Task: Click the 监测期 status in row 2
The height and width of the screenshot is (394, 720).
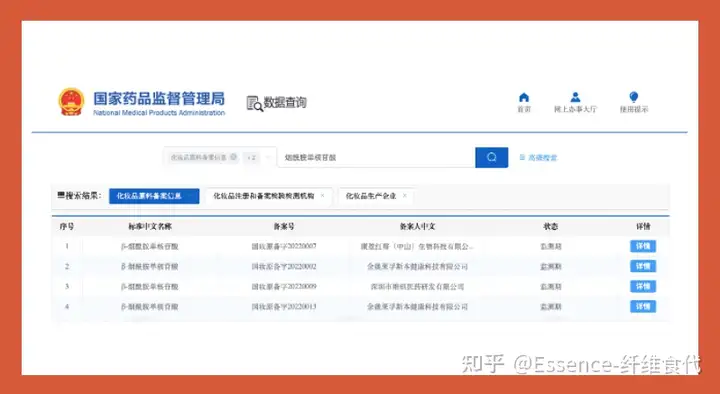Action: [551, 266]
